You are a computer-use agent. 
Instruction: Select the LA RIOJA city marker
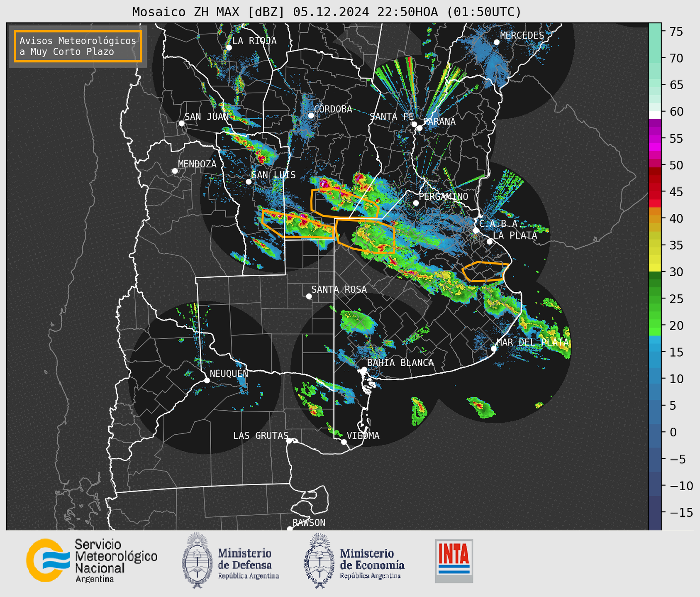[x=229, y=48]
